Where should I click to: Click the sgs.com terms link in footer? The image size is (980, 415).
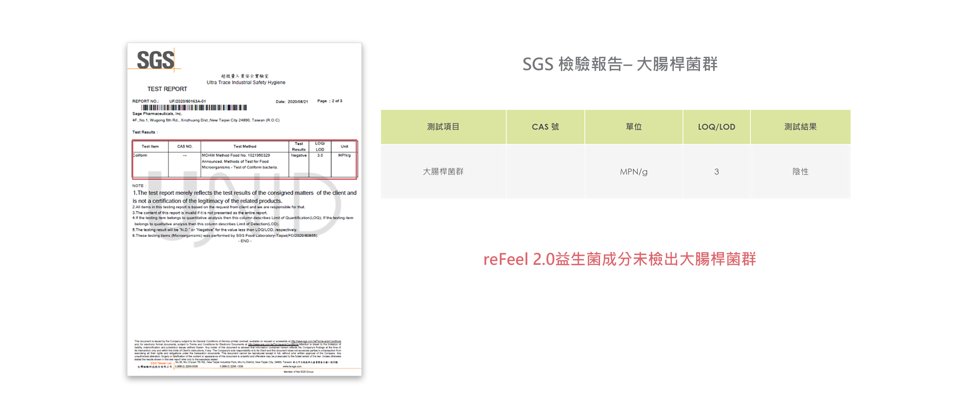tap(316, 341)
